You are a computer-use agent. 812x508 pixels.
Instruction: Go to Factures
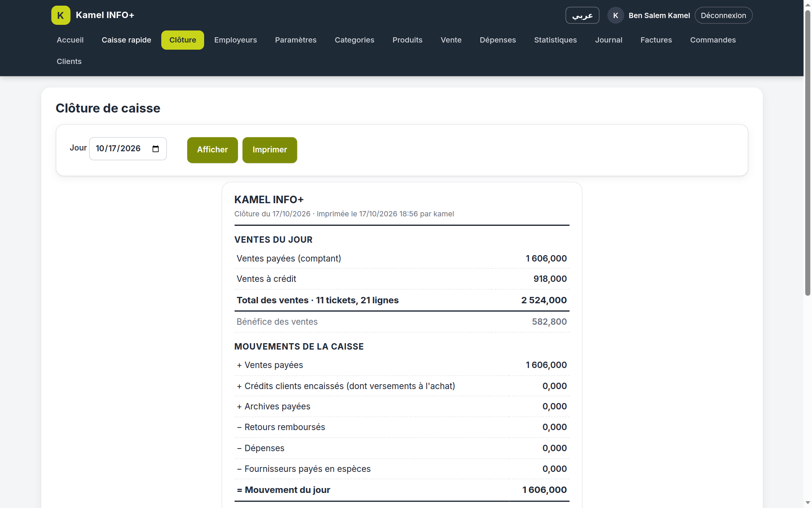656,40
